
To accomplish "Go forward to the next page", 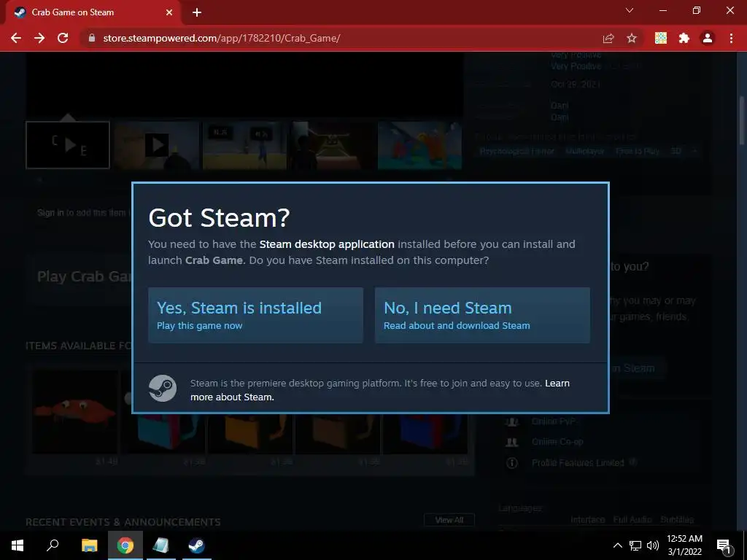I will click(x=39, y=38).
